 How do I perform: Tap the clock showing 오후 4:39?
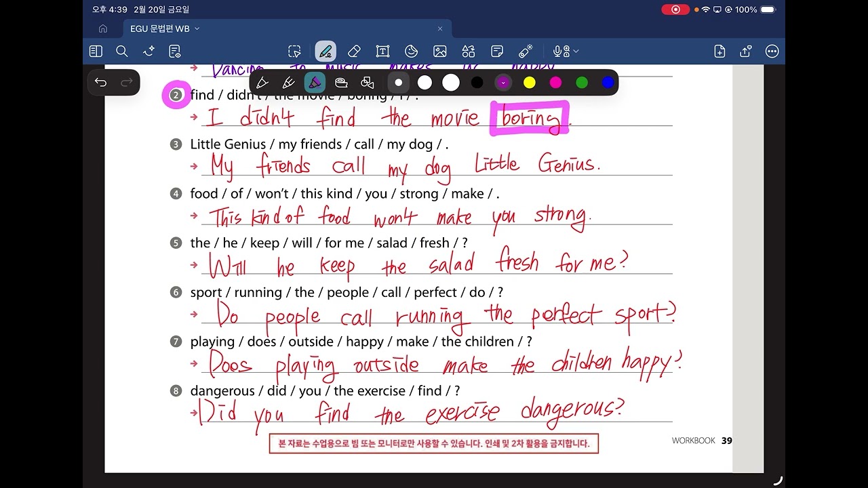click(x=109, y=9)
